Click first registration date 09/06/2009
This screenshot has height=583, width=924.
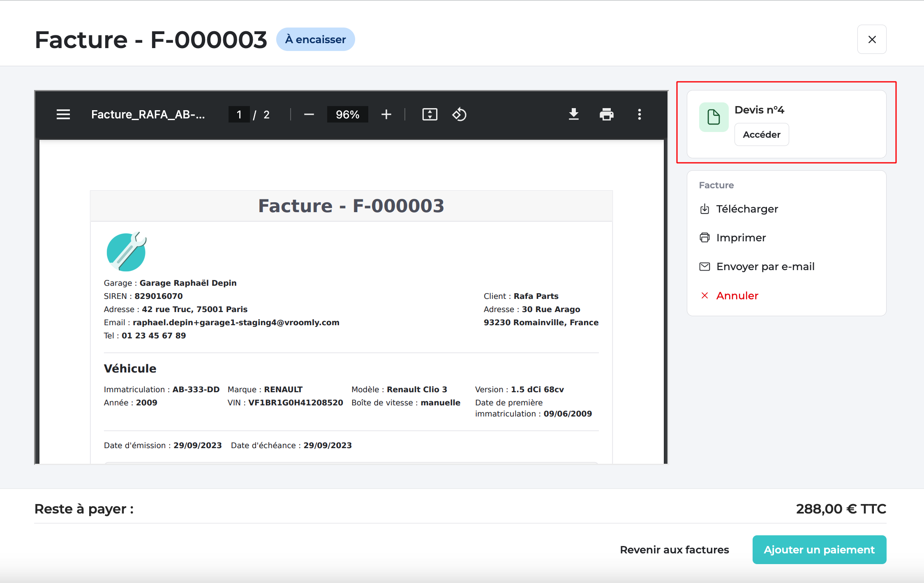[568, 414]
